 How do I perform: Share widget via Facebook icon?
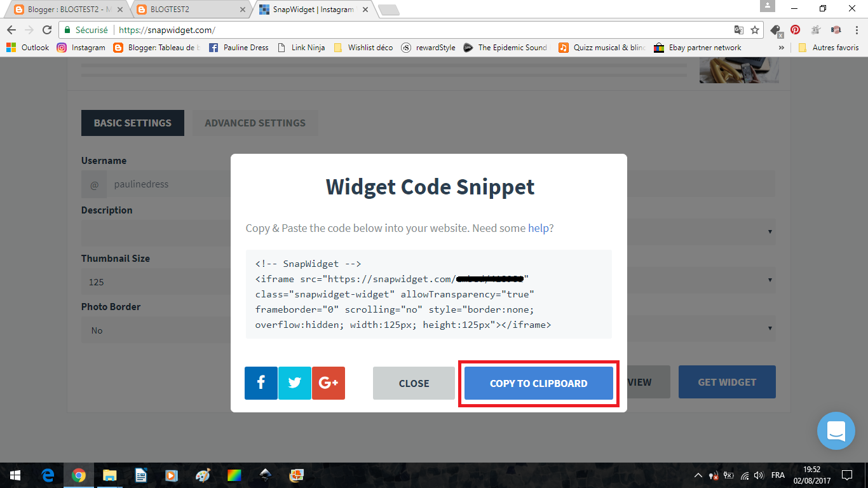(x=261, y=383)
